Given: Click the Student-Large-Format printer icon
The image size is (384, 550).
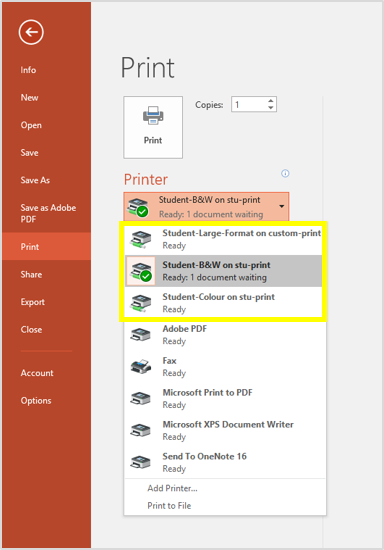Looking at the screenshot, I should click(141, 239).
